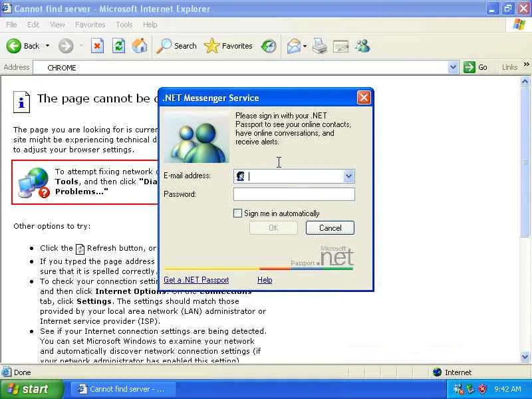Open the Help menu

(x=150, y=25)
